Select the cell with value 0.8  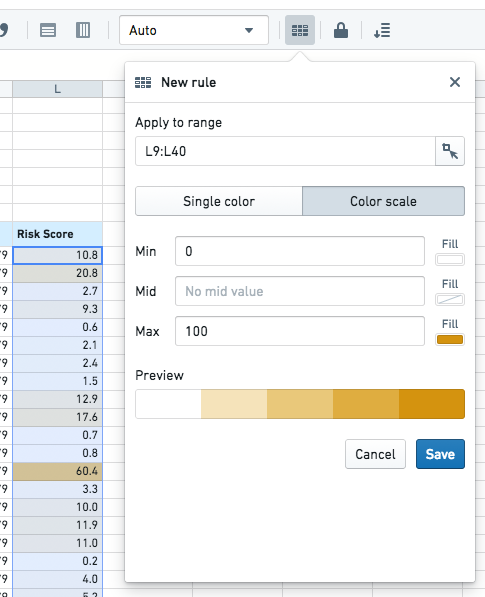click(x=57, y=453)
